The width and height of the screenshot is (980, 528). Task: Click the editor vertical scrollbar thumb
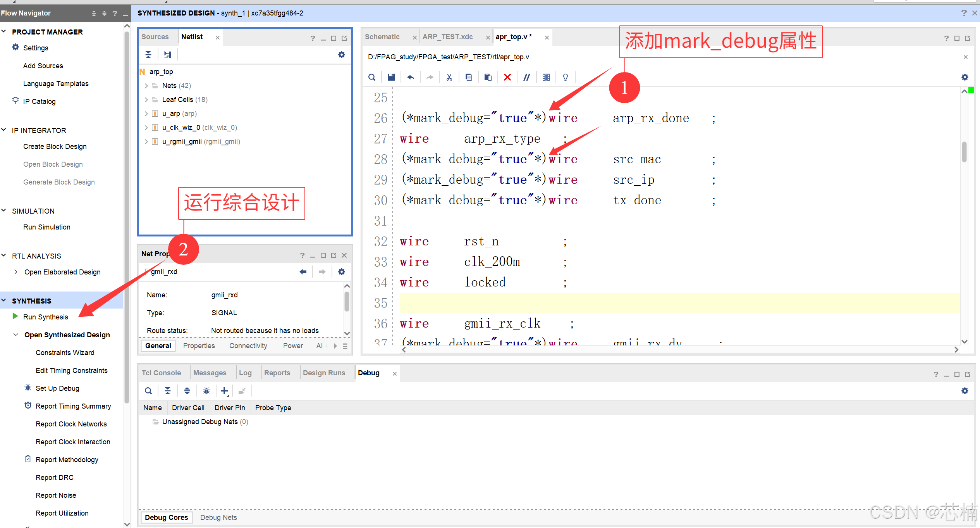964,152
